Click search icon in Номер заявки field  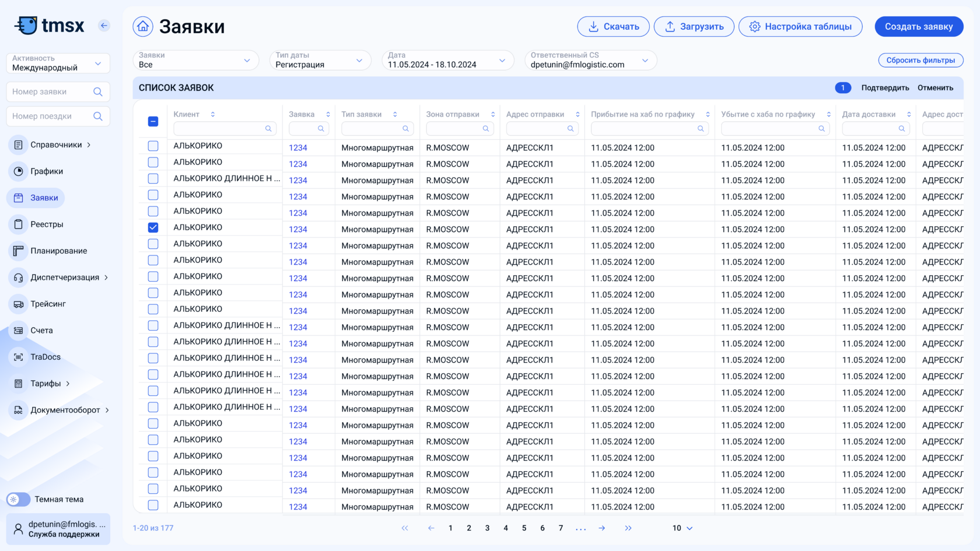pos(98,92)
